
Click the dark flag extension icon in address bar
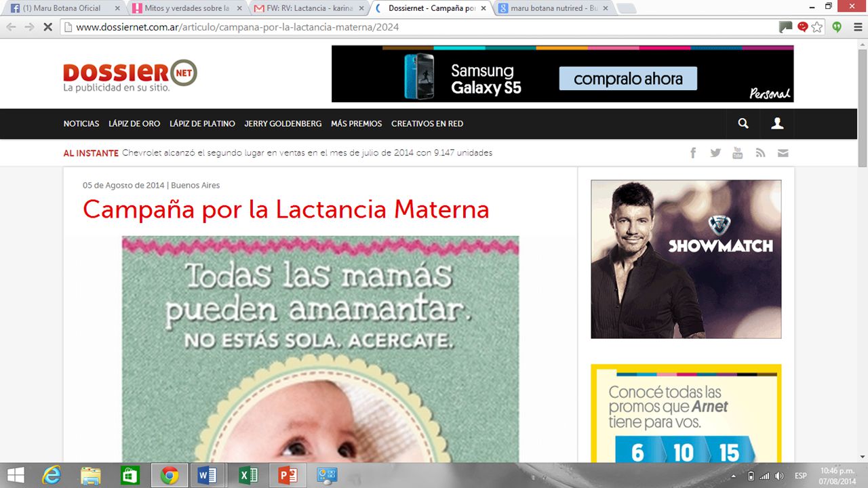[786, 27]
